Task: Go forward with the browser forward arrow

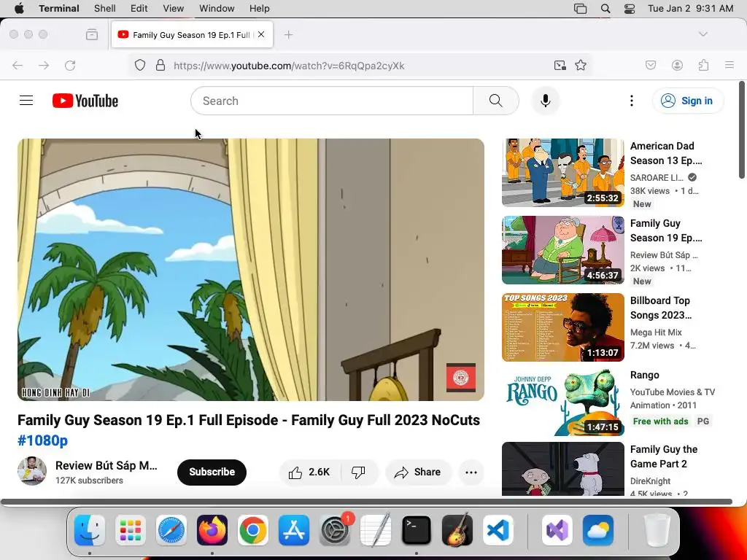Action: pyautogui.click(x=44, y=65)
